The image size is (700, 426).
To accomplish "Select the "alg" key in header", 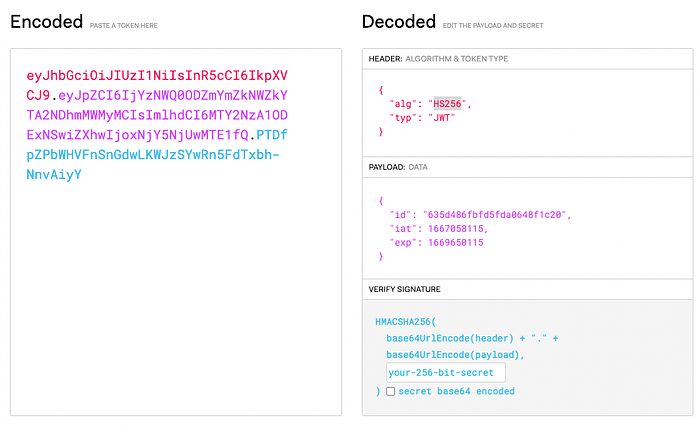I will pyautogui.click(x=403, y=104).
